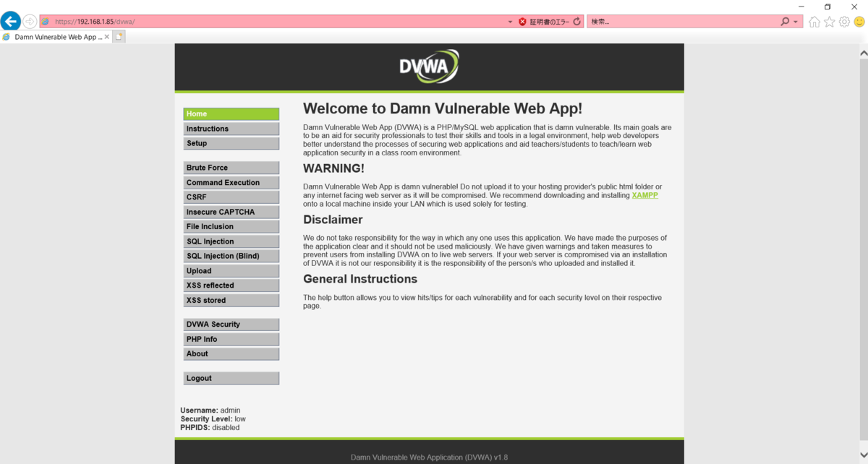This screenshot has width=868, height=464.
Task: Open Favorites star icon
Action: pyautogui.click(x=830, y=22)
